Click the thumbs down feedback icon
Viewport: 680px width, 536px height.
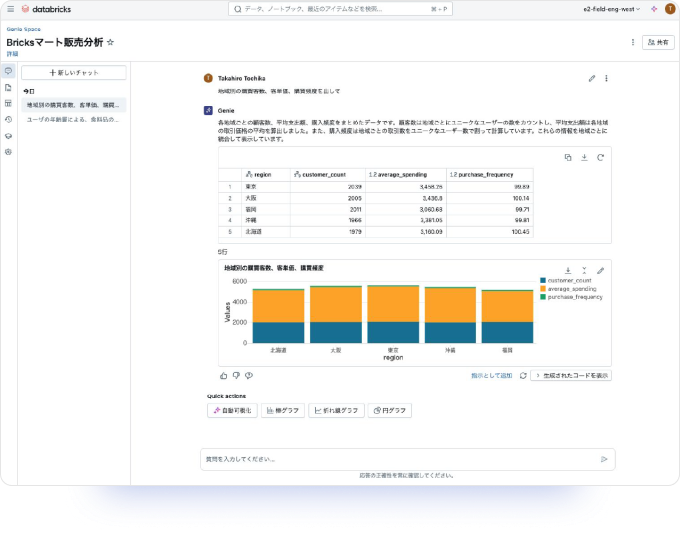[x=236, y=376]
